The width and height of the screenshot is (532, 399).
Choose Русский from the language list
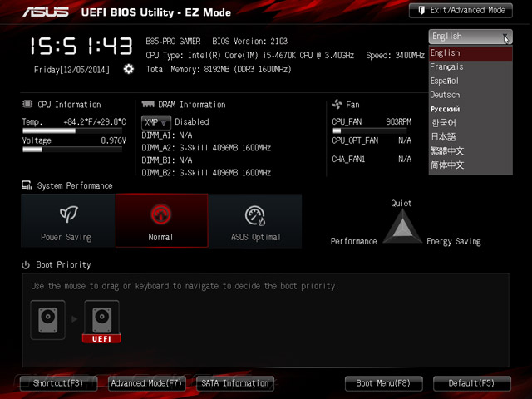(470, 109)
